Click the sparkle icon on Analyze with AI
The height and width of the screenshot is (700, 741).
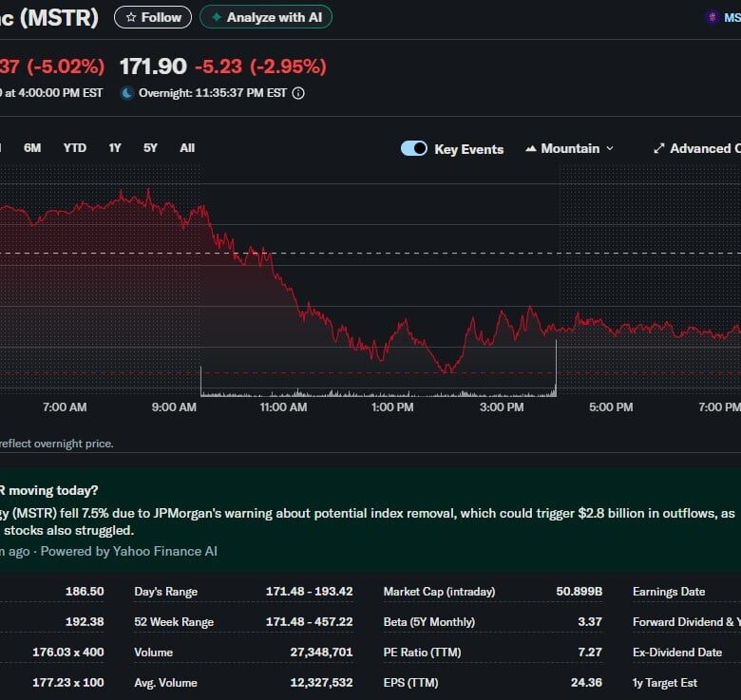216,17
